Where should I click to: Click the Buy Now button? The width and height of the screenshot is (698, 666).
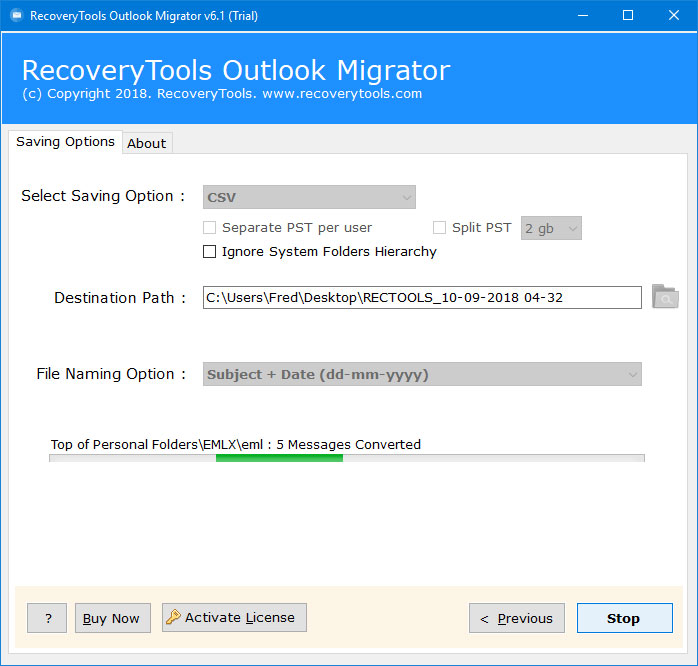[x=113, y=618]
